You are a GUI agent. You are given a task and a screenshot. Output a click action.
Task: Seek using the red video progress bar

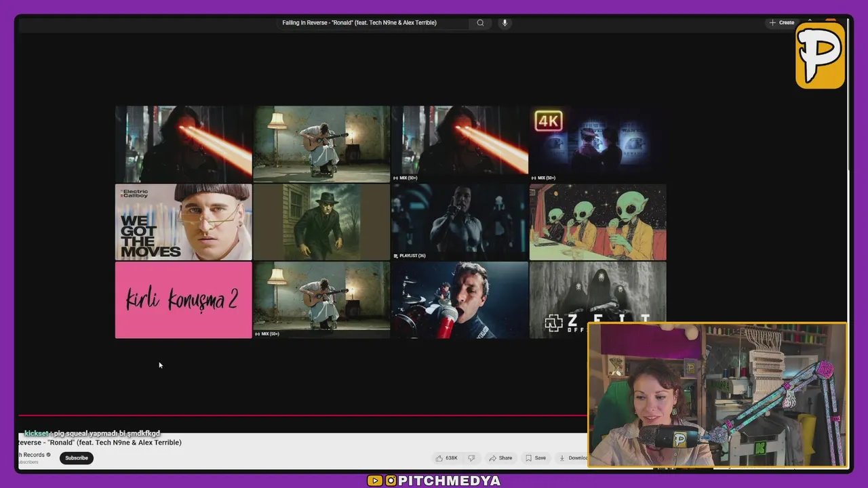[x=302, y=415]
